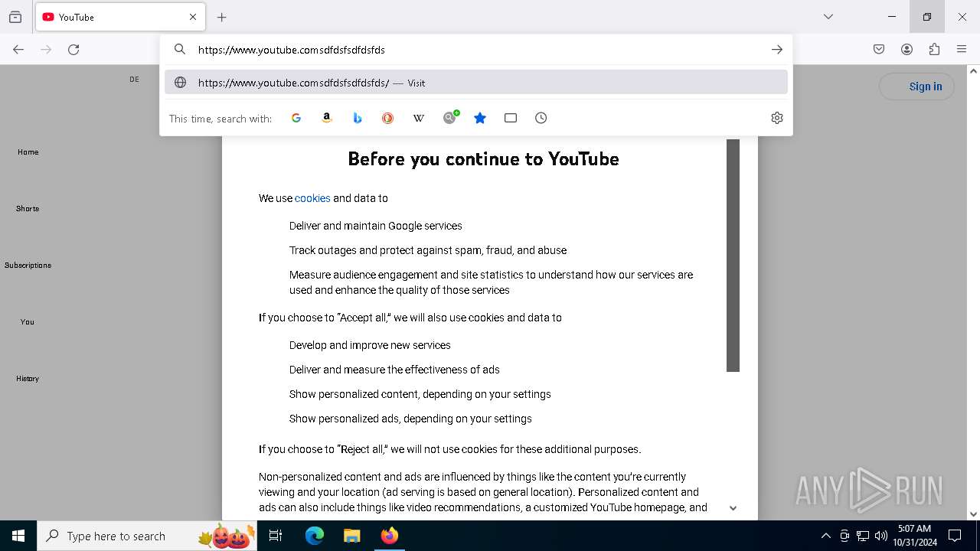Image resolution: width=980 pixels, height=551 pixels.
Task: Click the add search engine icon
Action: coord(450,117)
